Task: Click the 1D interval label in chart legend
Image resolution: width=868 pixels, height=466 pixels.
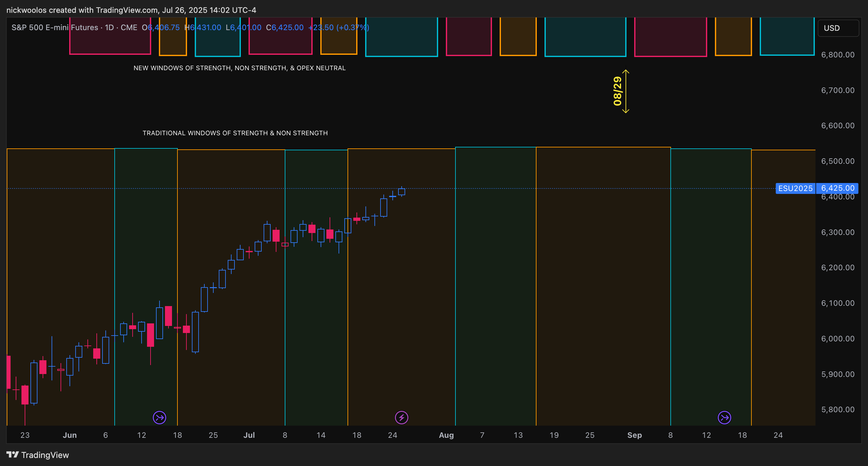Action: click(x=109, y=28)
